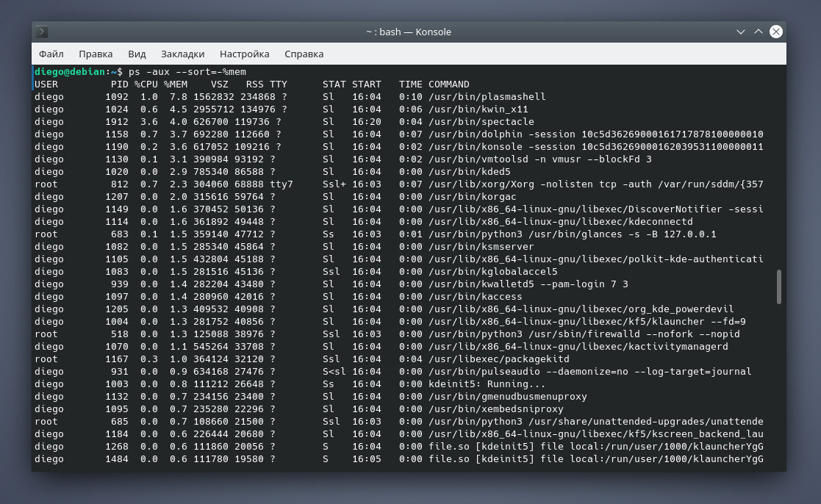The height and width of the screenshot is (504, 821).
Task: Click the 'kdeinit5: Running...' process entry
Action: [x=487, y=384]
